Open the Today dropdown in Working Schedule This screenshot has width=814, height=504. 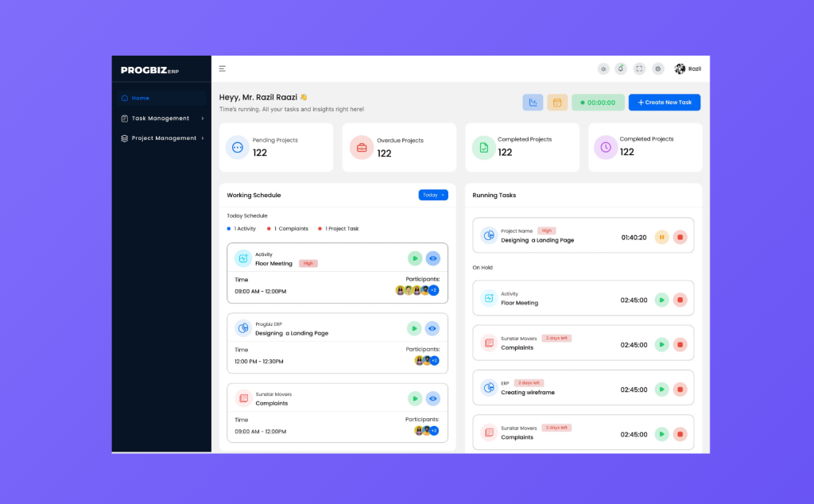[433, 195]
